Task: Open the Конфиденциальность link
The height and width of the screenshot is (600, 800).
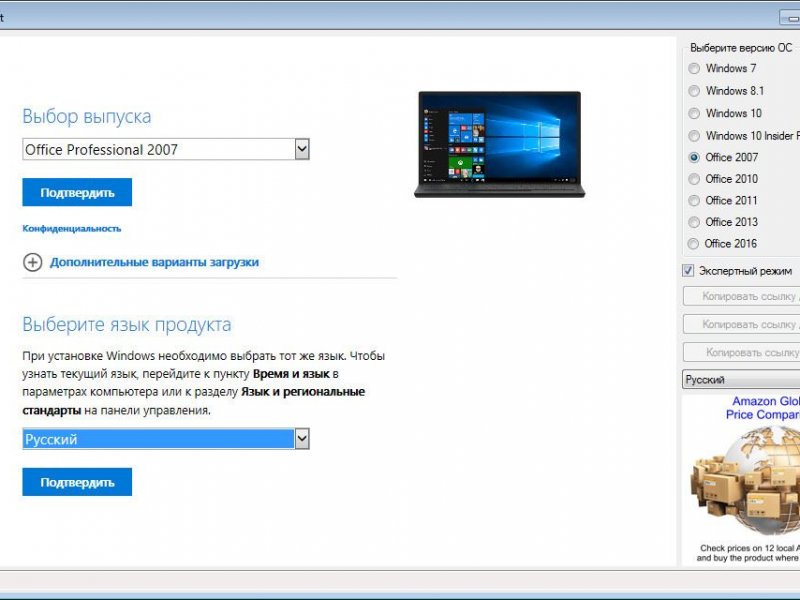Action: tap(72, 229)
